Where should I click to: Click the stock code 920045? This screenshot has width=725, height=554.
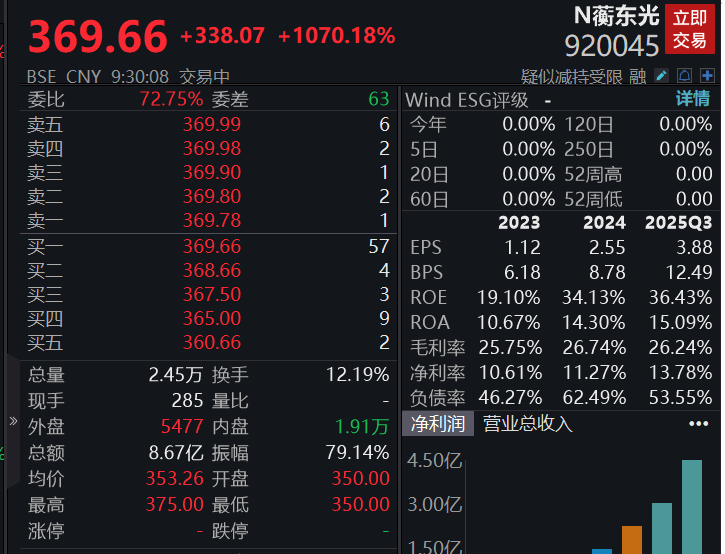pos(611,46)
